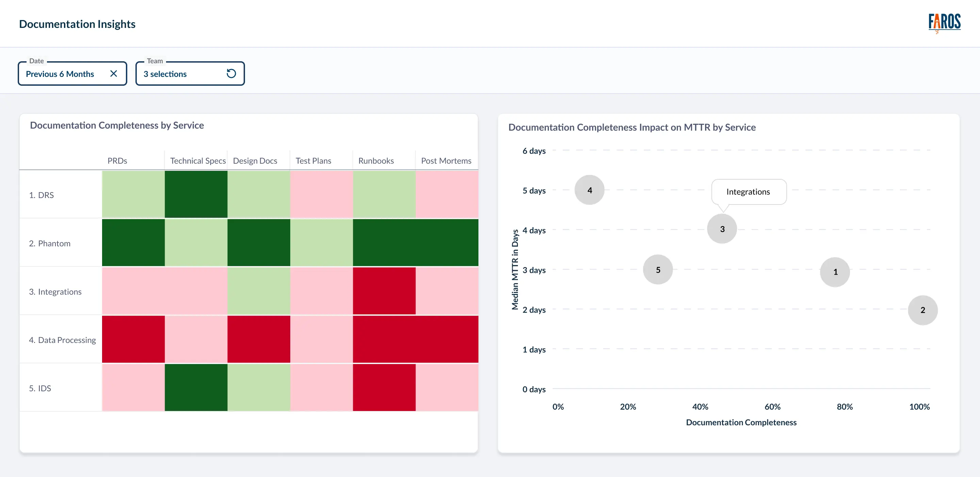
Task: Click scatter bubble number 3
Action: (722, 229)
